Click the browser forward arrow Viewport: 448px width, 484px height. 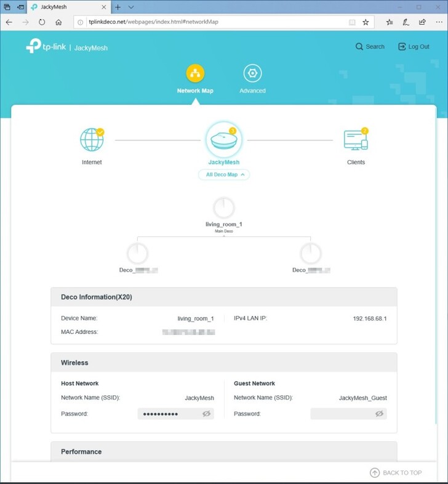[25, 22]
